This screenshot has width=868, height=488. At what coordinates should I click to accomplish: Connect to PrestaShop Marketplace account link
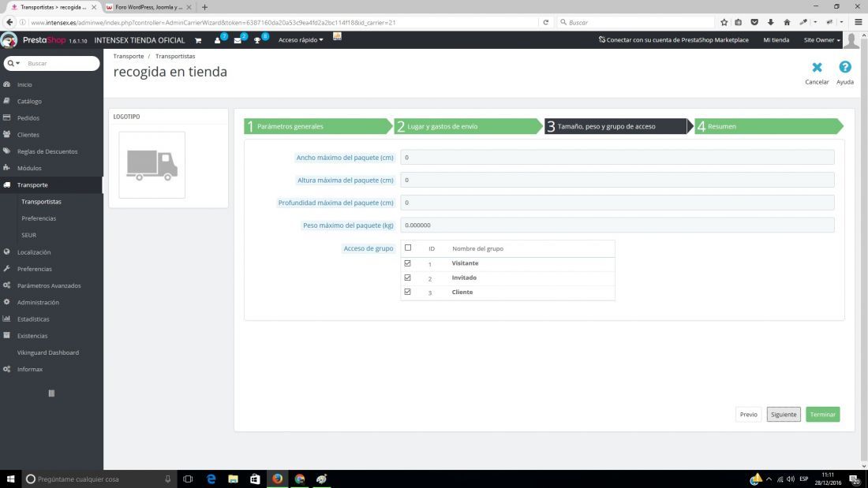674,40
